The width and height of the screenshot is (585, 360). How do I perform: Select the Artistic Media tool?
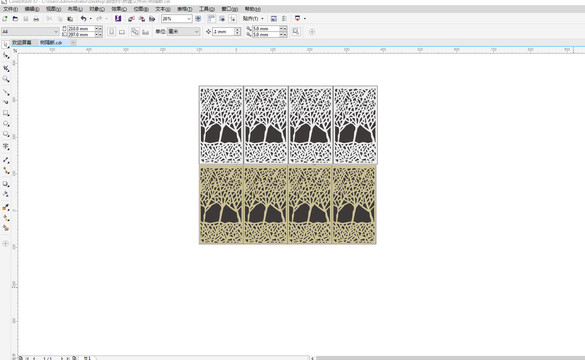click(6, 102)
